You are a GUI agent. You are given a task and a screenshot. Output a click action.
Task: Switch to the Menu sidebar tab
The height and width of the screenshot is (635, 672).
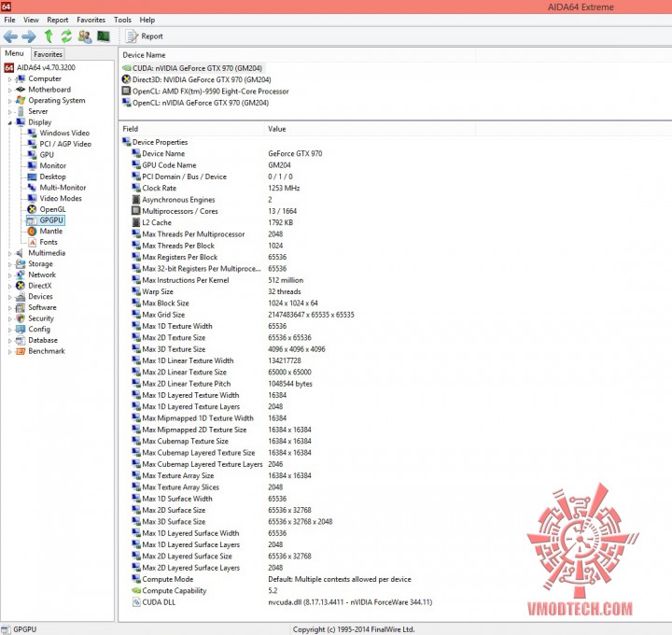(x=15, y=53)
